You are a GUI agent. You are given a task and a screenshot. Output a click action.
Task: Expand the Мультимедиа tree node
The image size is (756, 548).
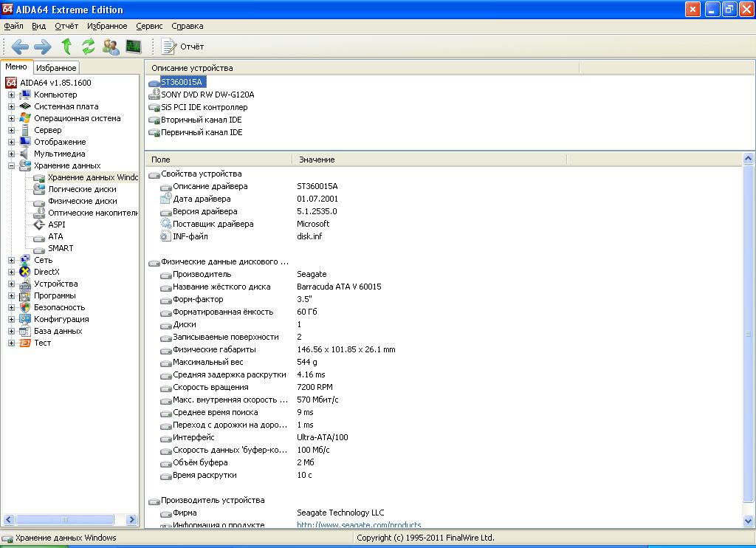[x=11, y=154]
